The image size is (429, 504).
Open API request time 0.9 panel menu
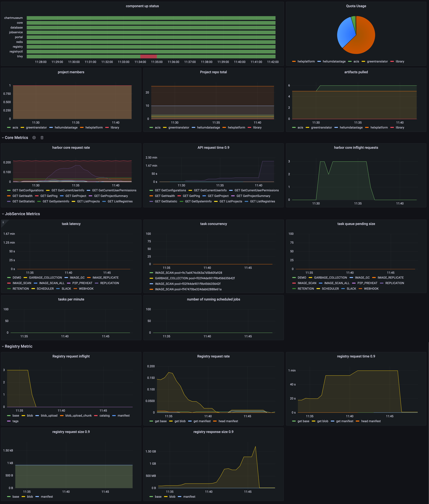(213, 148)
